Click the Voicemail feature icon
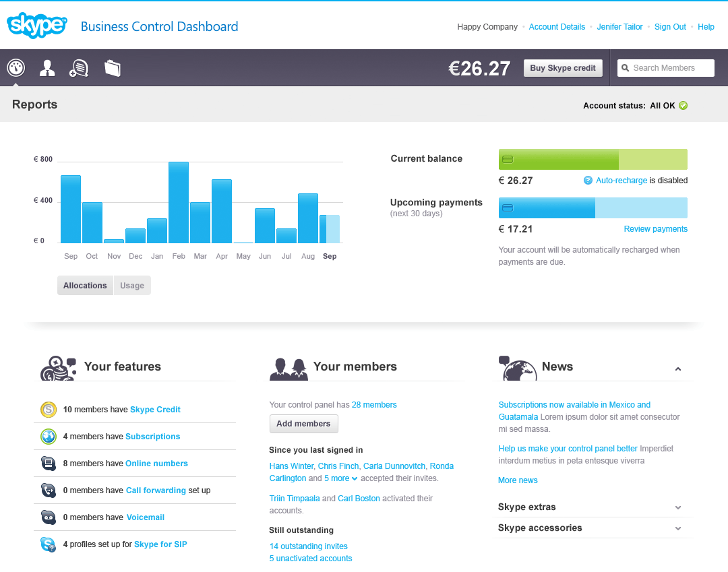Screen dimensions: 728x572 pos(48,517)
